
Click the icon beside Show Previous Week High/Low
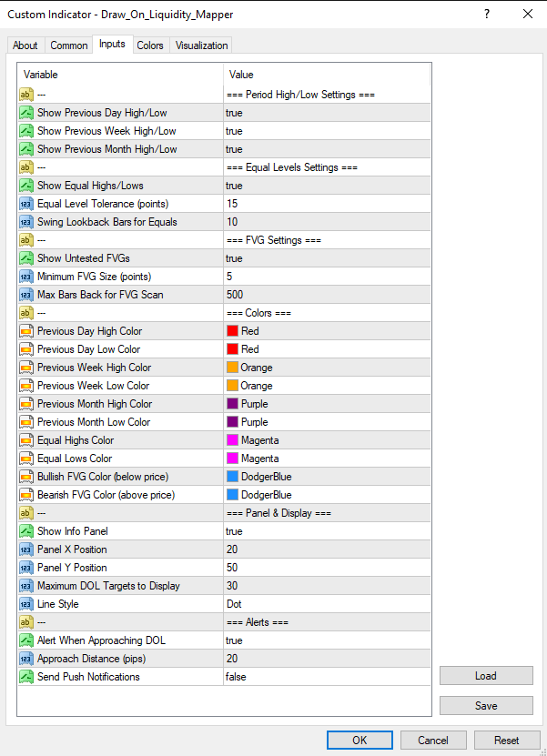(26, 131)
